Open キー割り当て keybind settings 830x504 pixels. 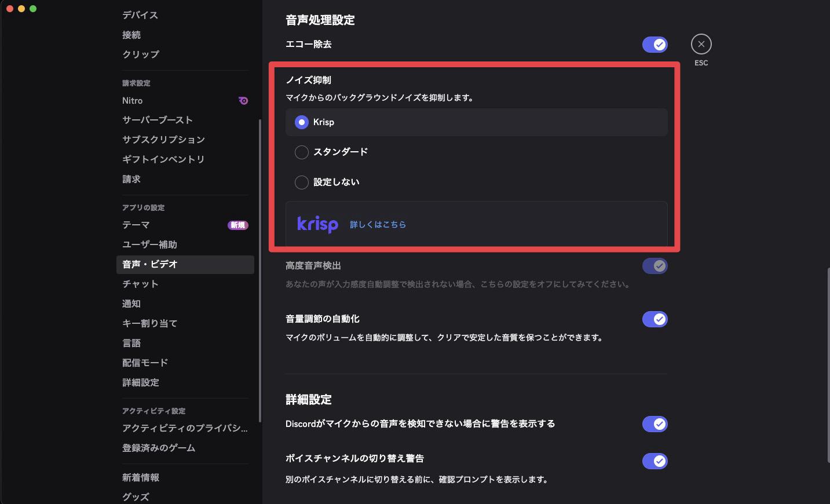149,323
